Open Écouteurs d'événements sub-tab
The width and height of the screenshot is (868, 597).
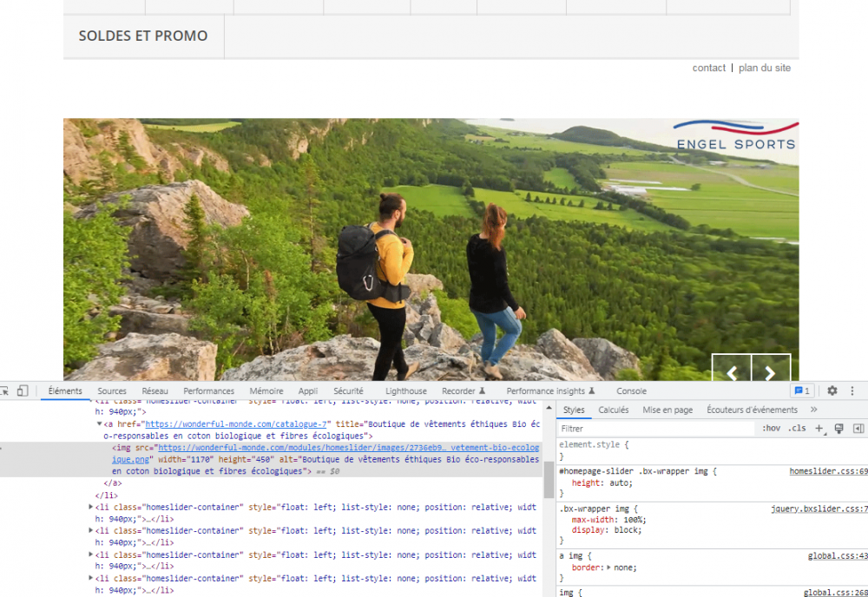(x=752, y=410)
